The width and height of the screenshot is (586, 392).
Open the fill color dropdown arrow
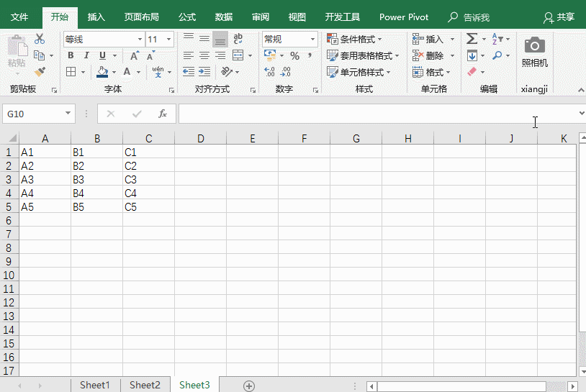pos(114,72)
